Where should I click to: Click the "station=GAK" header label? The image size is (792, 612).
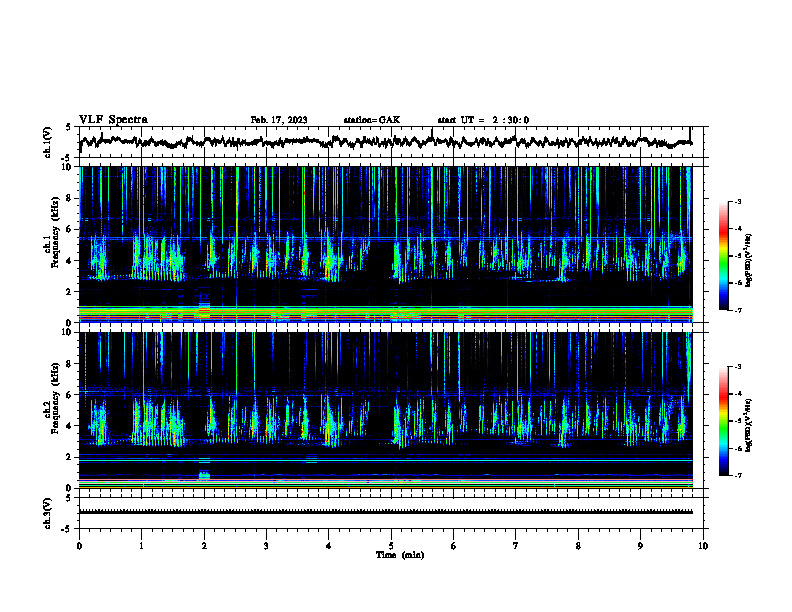tap(372, 120)
